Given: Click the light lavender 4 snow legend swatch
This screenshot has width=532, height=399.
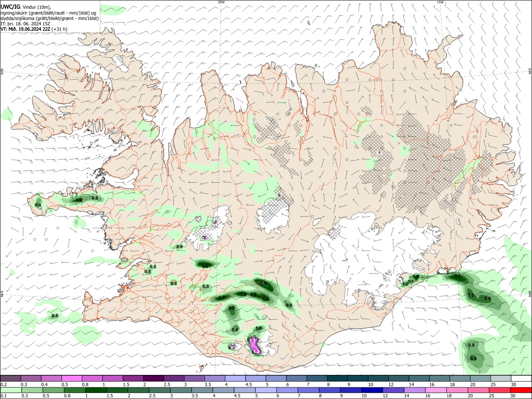Looking at the screenshot, I should [x=235, y=378].
